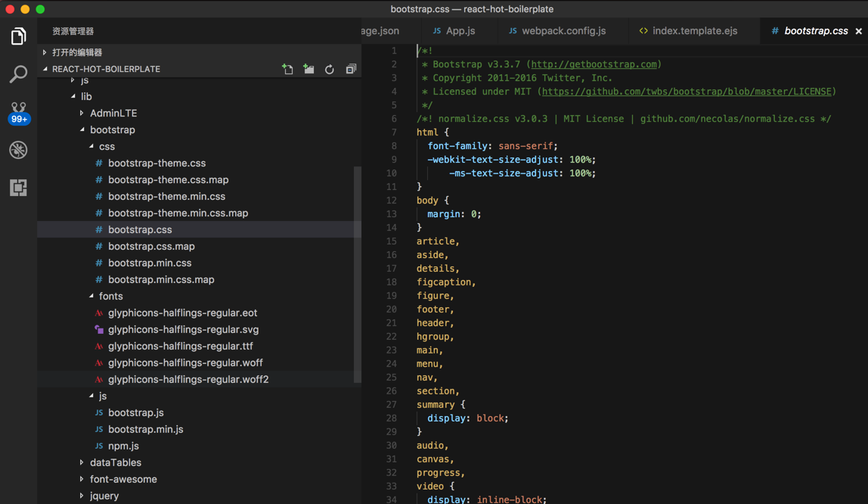Image resolution: width=868 pixels, height=504 pixels.
Task: Expand the dataTables folder
Action: click(115, 463)
